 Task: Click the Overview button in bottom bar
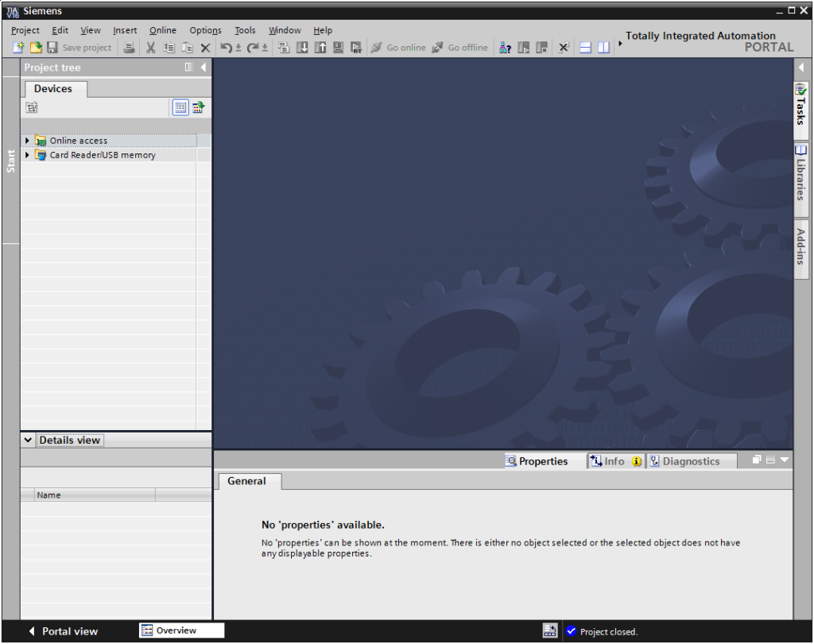click(181, 630)
